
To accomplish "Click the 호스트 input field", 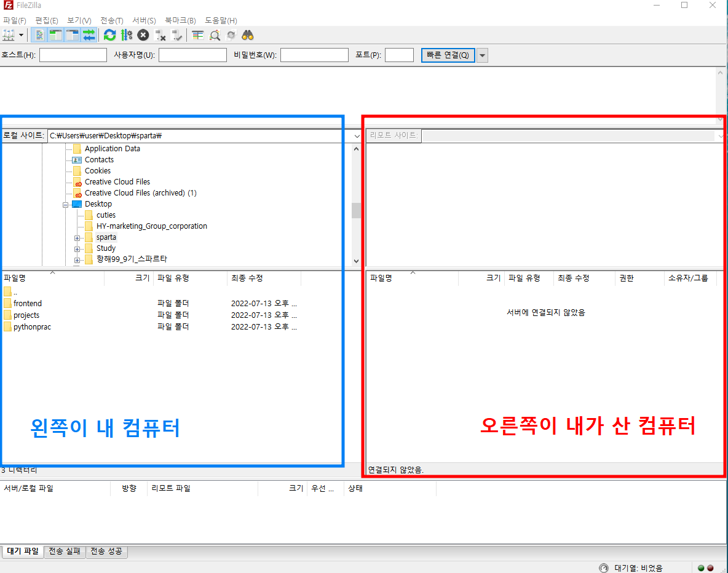I will click(73, 55).
